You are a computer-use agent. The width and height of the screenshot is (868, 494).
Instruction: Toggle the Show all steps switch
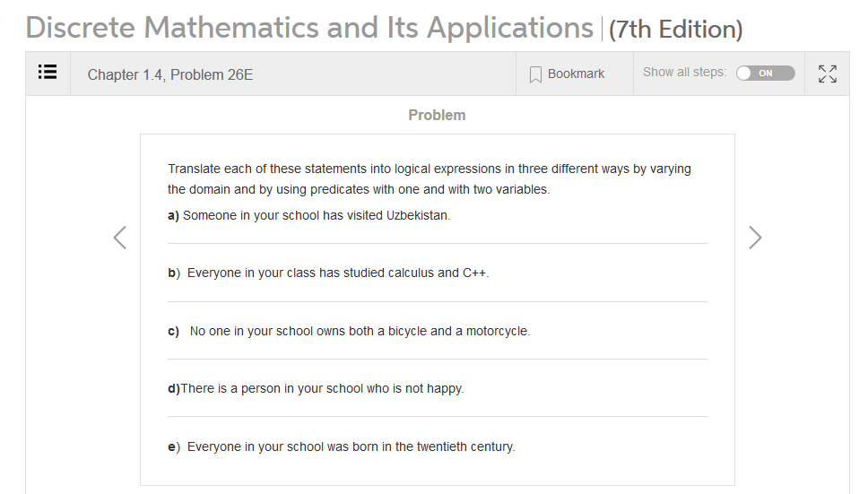pyautogui.click(x=765, y=74)
